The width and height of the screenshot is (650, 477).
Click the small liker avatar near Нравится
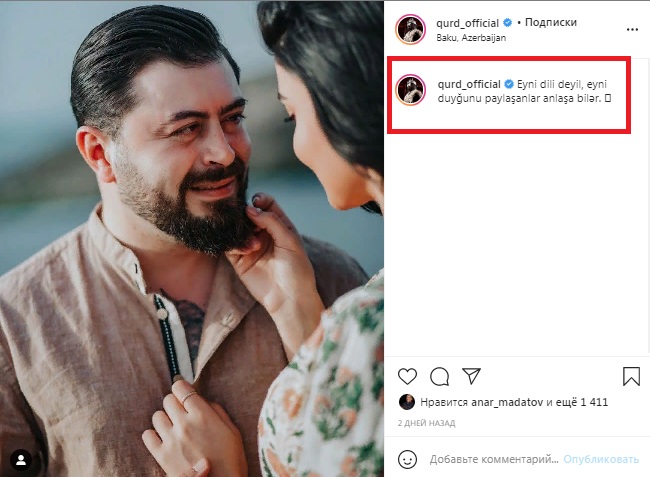click(x=406, y=402)
